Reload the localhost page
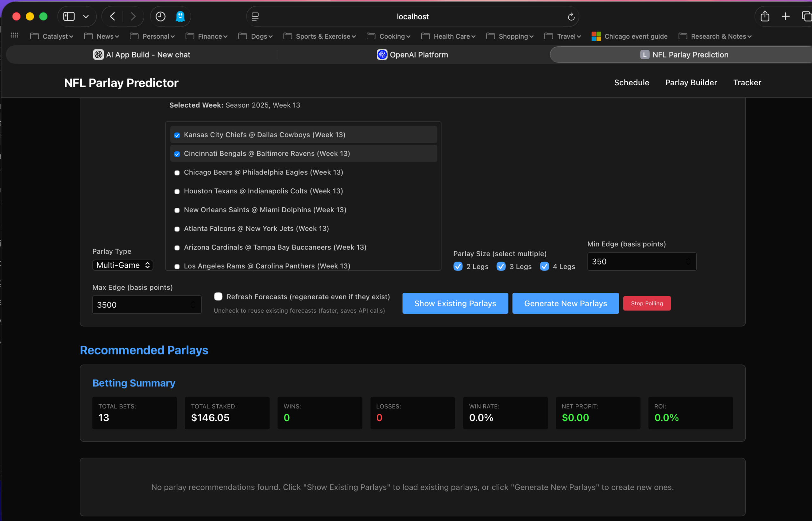The image size is (812, 521). [571, 16]
